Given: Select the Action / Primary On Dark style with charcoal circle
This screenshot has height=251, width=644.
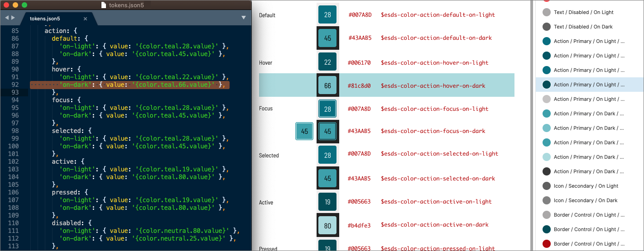Looking at the screenshot, I should tap(590, 171).
